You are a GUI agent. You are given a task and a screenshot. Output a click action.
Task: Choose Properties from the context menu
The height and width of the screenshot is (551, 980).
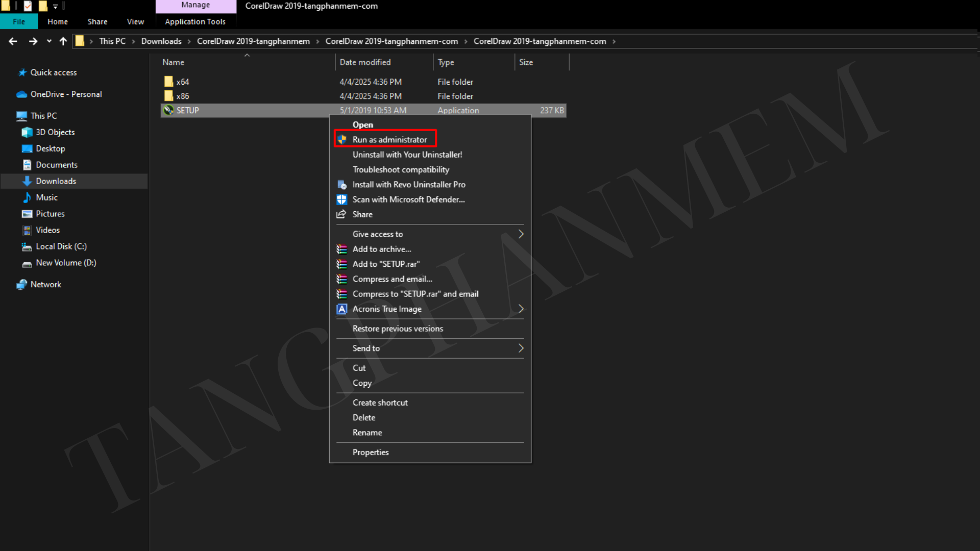coord(371,453)
